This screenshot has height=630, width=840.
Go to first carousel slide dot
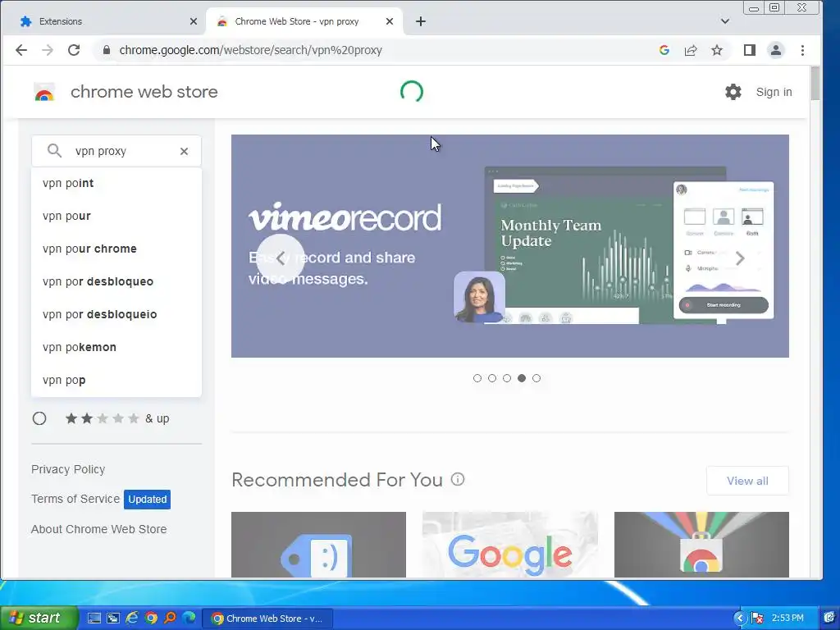[x=477, y=378]
